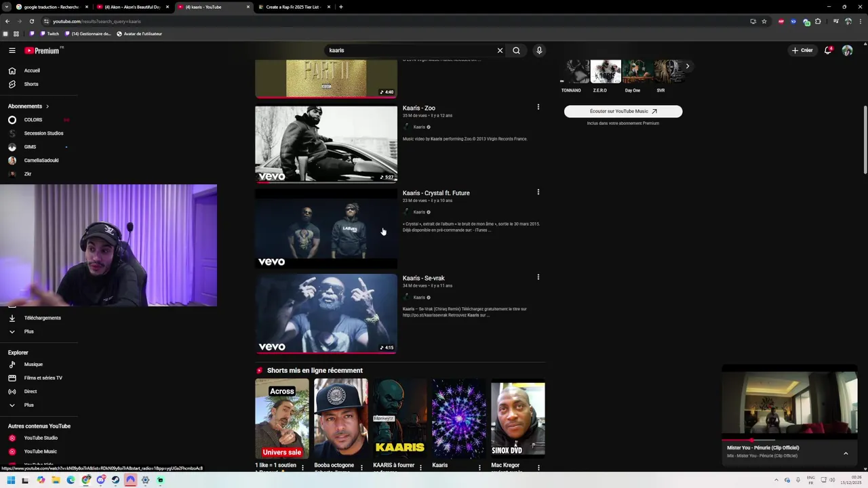This screenshot has width=868, height=488.
Task: Open Direct under Explorer
Action: point(31,392)
